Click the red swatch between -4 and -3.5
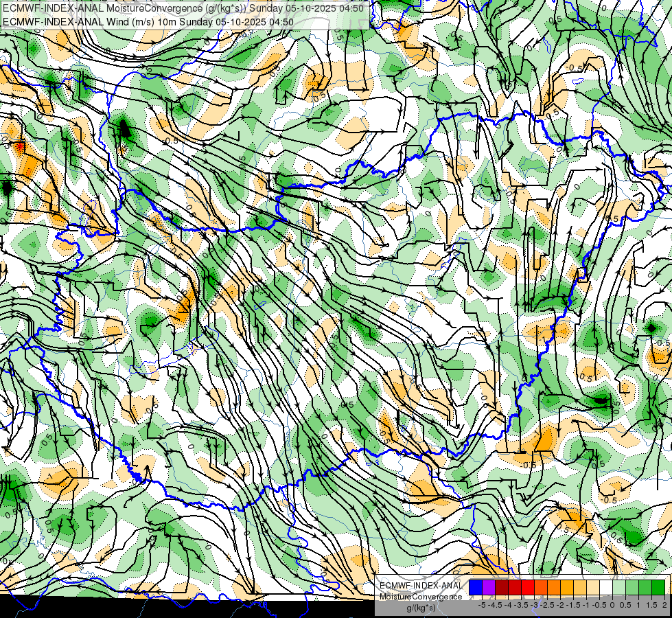 (515, 587)
